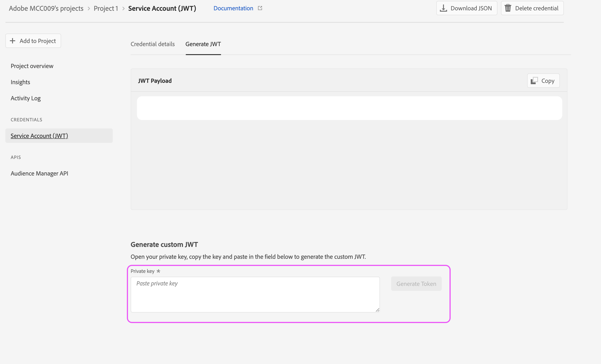
Task: Open Project overview in the sidebar
Action: [x=32, y=66]
